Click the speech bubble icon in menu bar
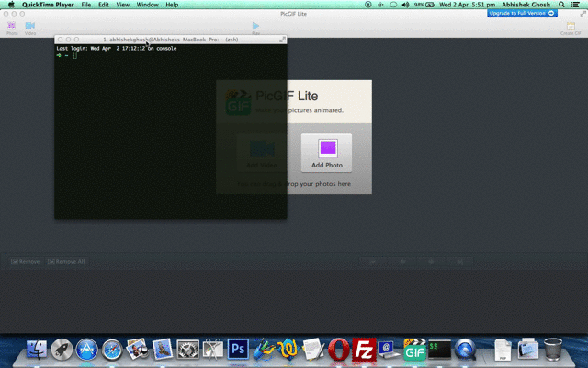 coord(393,5)
